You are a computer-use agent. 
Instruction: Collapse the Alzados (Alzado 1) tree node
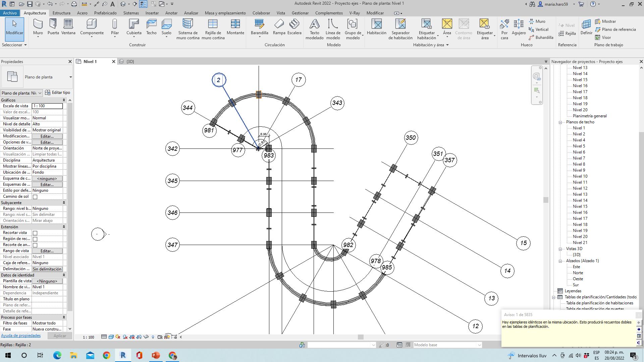[x=560, y=261]
